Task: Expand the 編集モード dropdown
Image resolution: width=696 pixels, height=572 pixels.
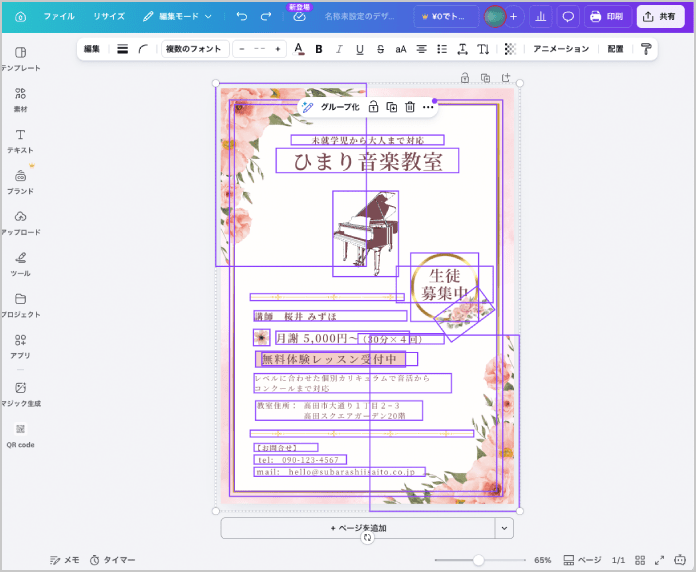Action: tap(177, 17)
